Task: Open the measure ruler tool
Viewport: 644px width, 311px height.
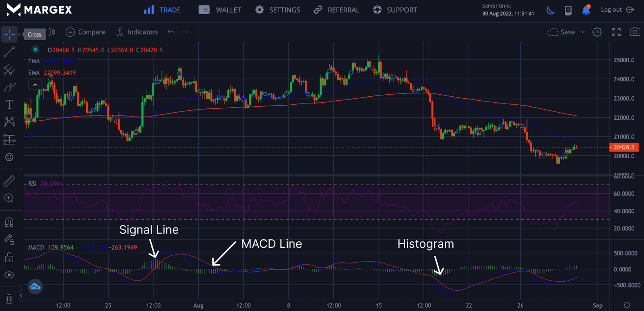Action: pyautogui.click(x=9, y=181)
